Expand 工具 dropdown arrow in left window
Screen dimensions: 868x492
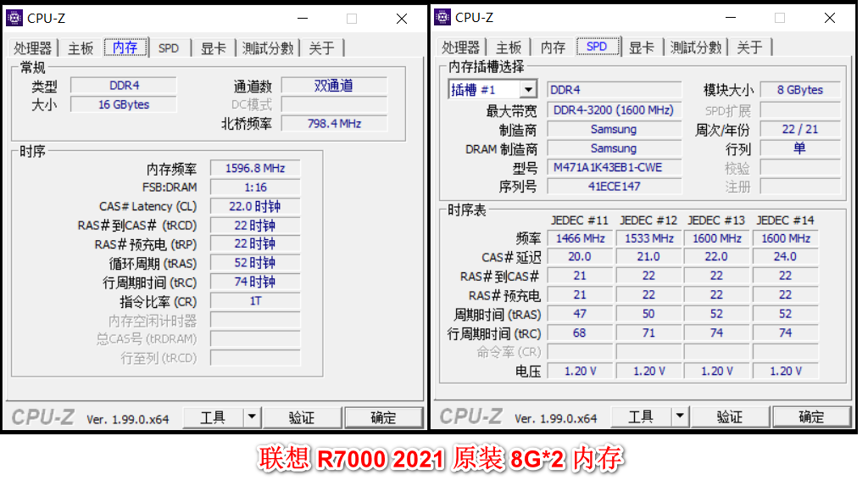pos(252,417)
